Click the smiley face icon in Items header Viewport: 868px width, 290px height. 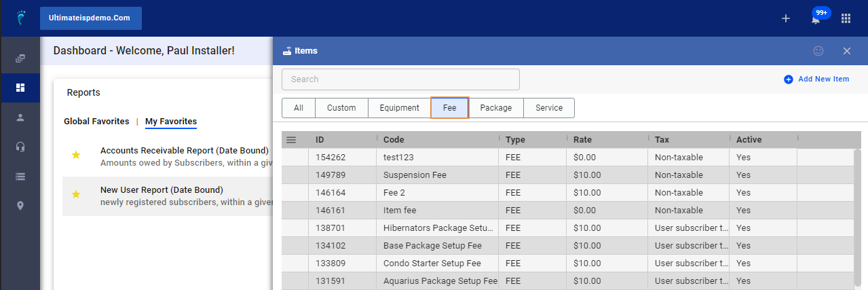[818, 51]
